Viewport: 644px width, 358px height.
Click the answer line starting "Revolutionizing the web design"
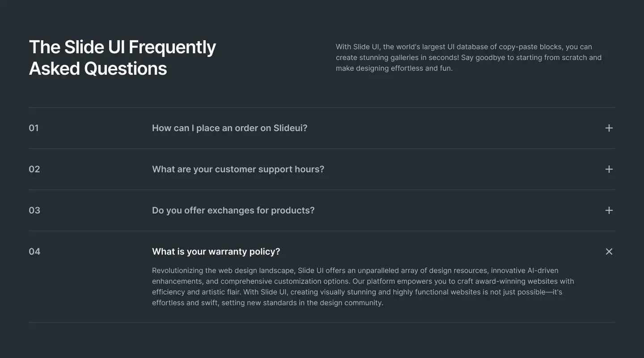coord(355,270)
